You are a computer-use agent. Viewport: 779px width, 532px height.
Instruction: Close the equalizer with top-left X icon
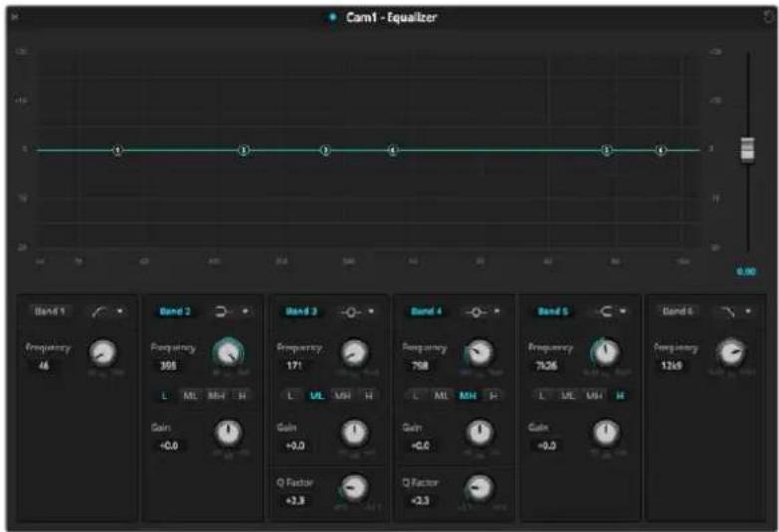[14, 17]
